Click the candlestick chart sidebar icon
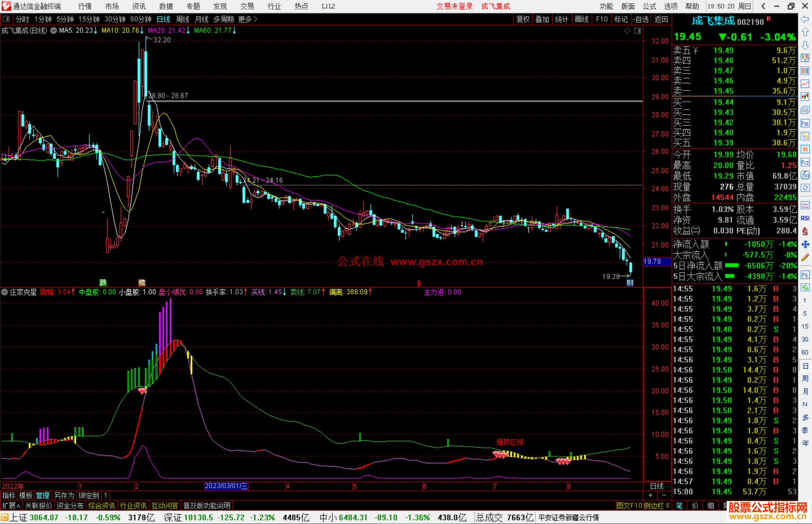The image size is (812, 524). point(805,97)
